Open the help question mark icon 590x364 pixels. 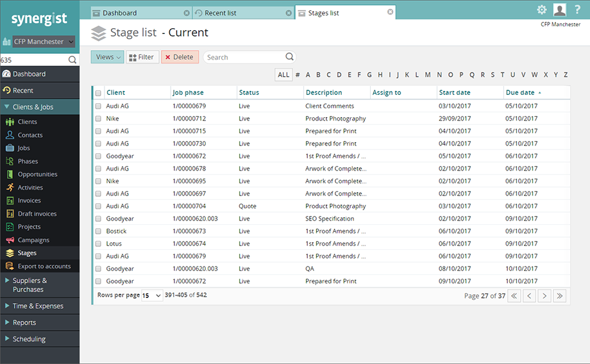tap(577, 10)
